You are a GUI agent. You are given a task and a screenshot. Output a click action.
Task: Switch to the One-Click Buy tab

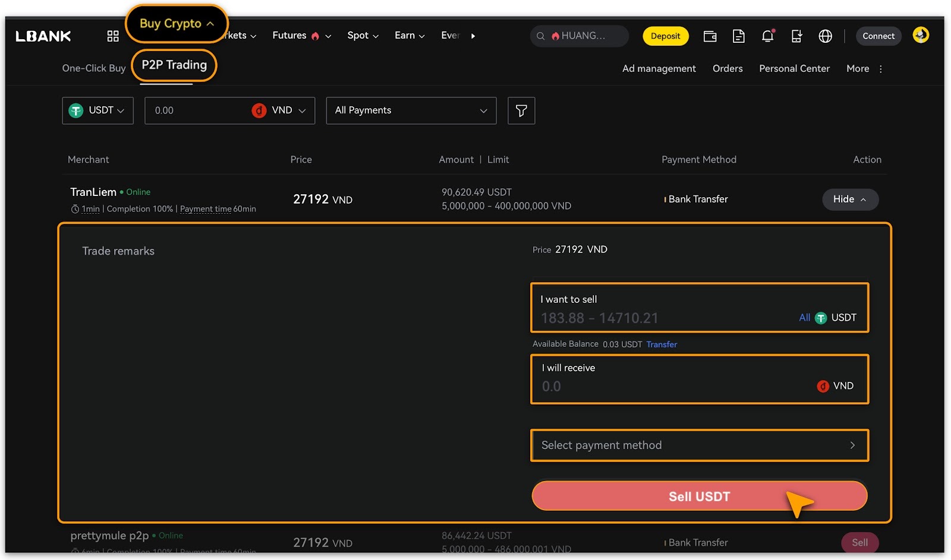pos(94,68)
